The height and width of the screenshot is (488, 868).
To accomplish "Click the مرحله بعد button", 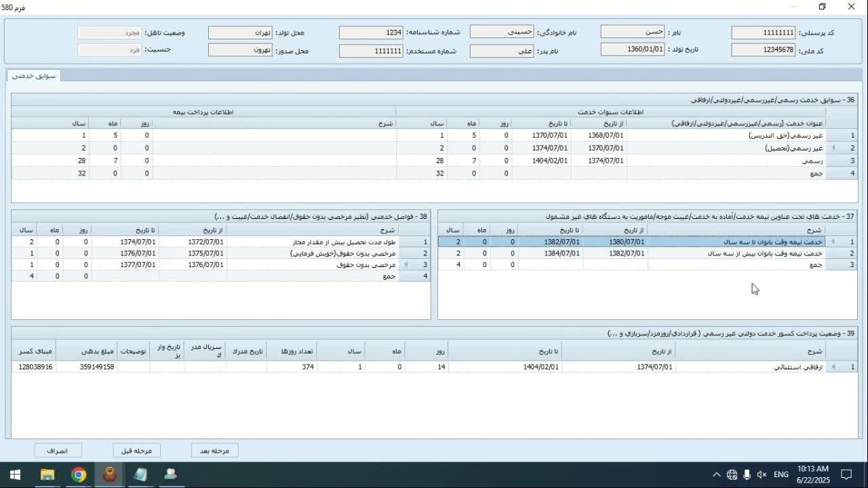I will tap(214, 451).
